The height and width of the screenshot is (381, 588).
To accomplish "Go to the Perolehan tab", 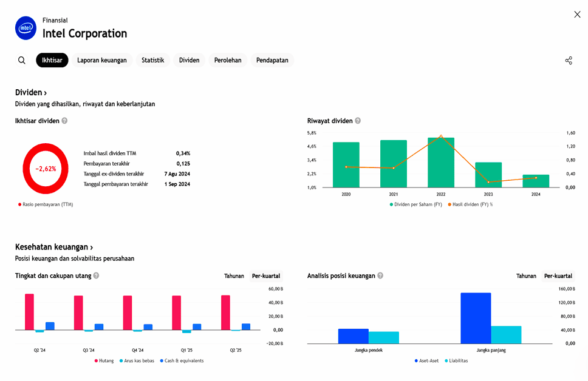I will pyautogui.click(x=228, y=60).
